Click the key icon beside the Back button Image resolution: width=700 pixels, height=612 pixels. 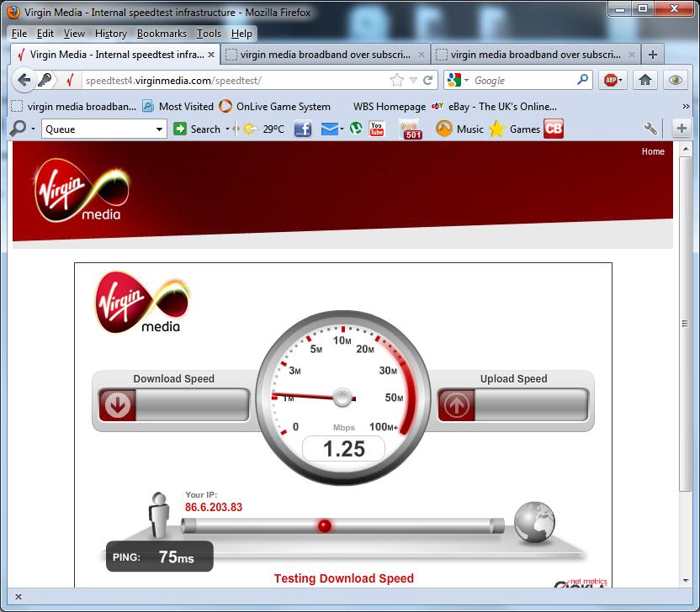coord(45,81)
